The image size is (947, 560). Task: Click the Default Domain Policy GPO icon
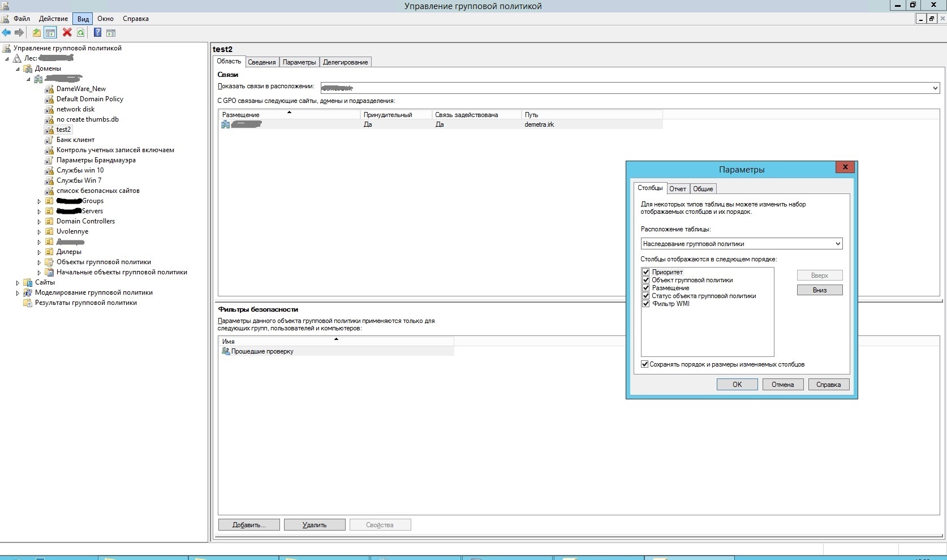tap(49, 99)
